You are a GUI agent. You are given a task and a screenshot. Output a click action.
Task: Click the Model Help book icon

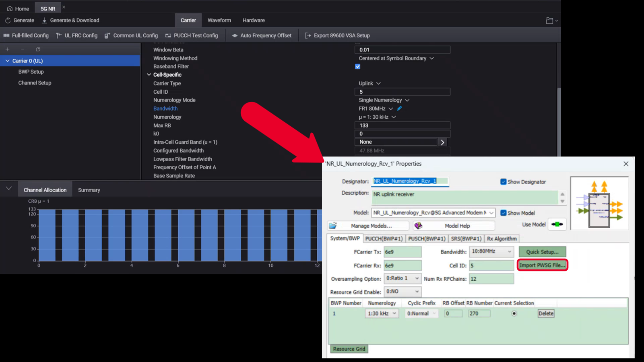pos(419,226)
